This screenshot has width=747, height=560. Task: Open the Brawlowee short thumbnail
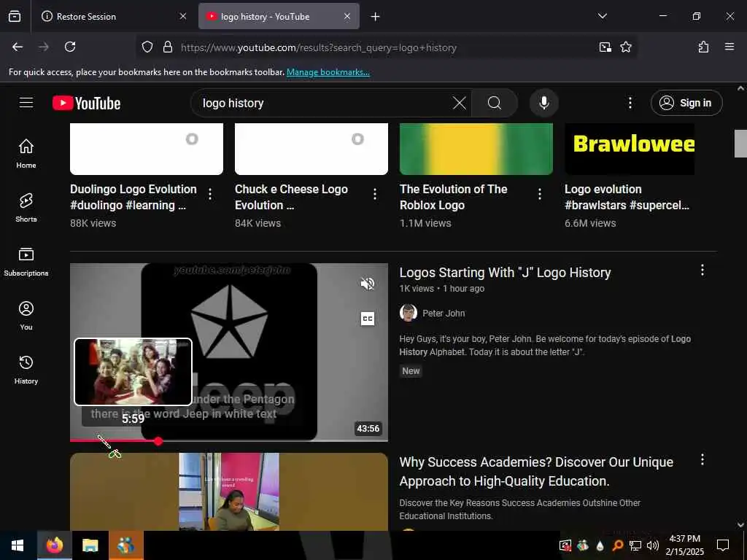point(630,149)
